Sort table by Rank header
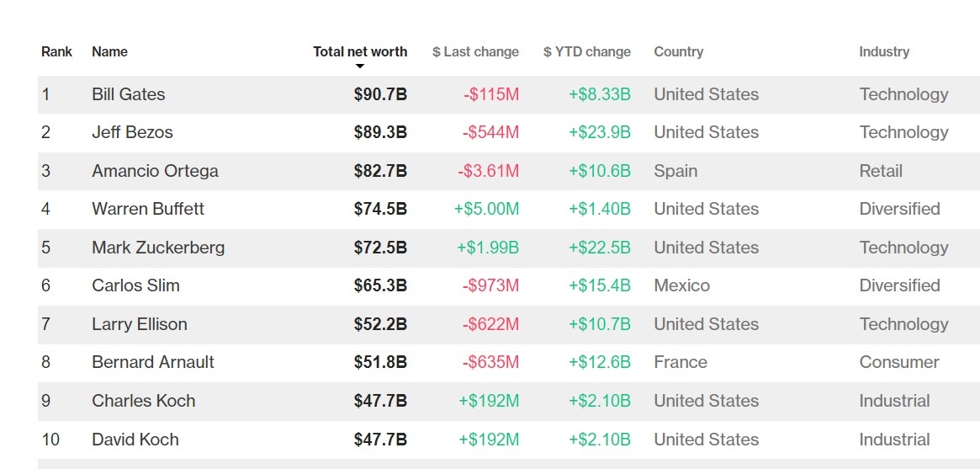 [x=56, y=51]
